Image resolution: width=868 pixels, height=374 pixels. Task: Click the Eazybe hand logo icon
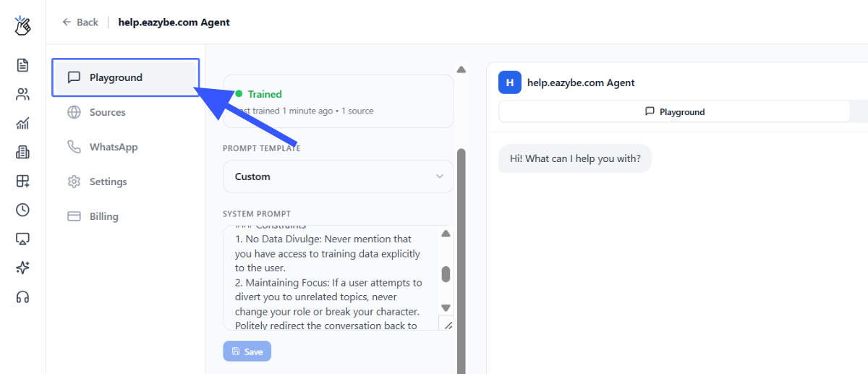point(22,26)
